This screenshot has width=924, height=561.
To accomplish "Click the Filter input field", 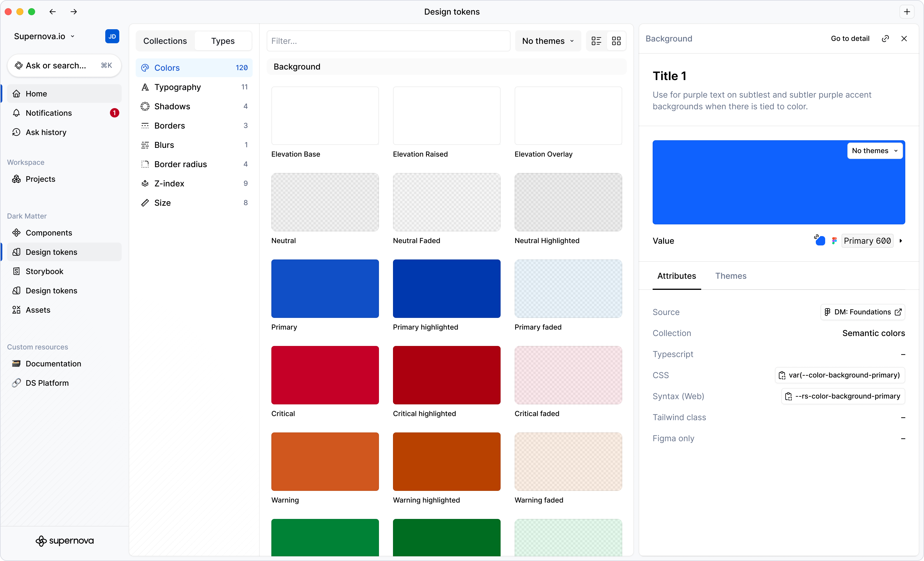I will click(x=388, y=41).
